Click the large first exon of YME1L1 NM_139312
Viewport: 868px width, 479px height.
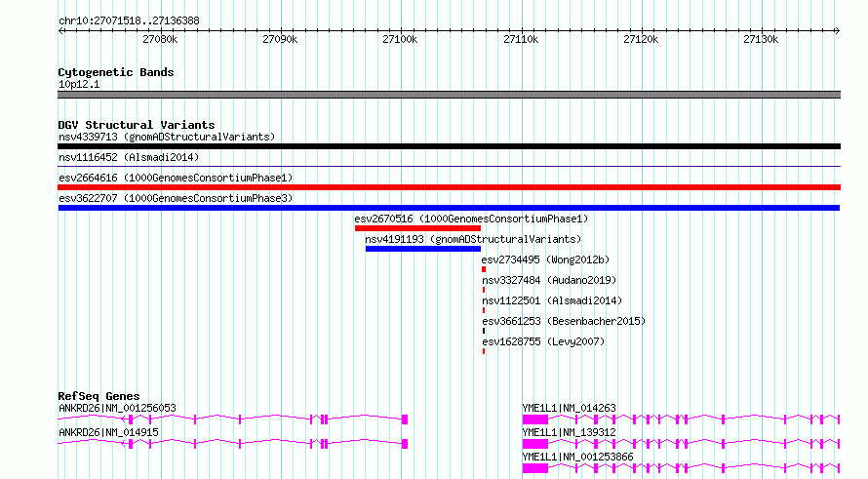[x=534, y=444]
